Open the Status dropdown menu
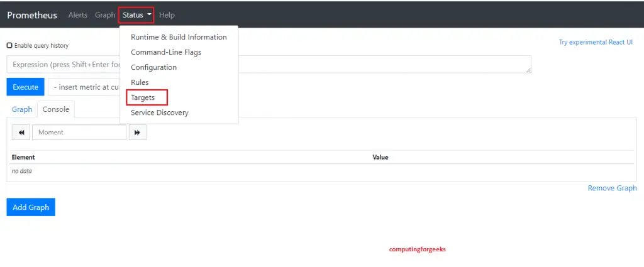 (x=136, y=15)
